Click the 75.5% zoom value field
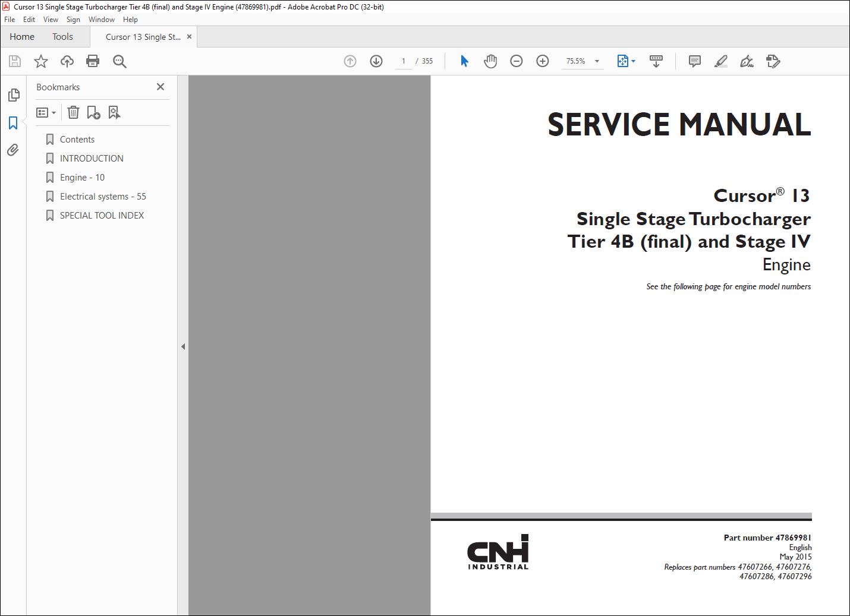Image resolution: width=850 pixels, height=616 pixels. [x=575, y=61]
